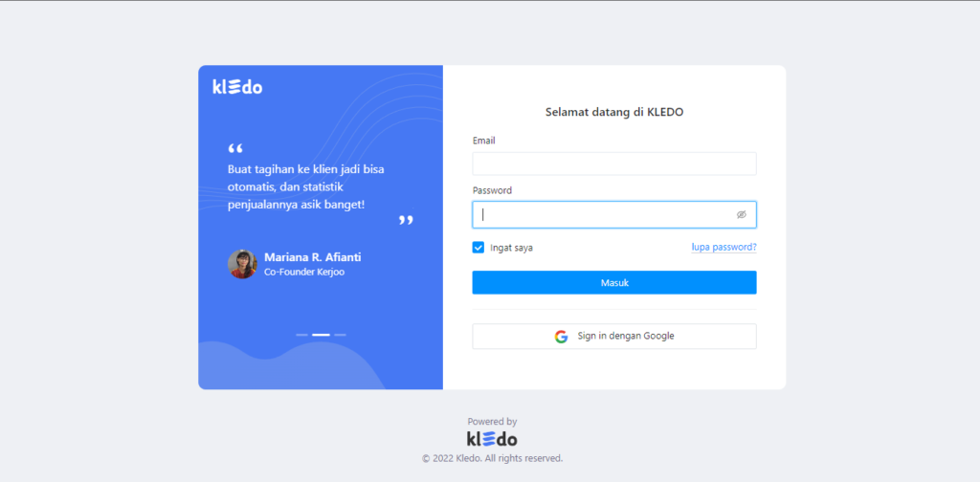Click inside the Password field

click(x=614, y=215)
